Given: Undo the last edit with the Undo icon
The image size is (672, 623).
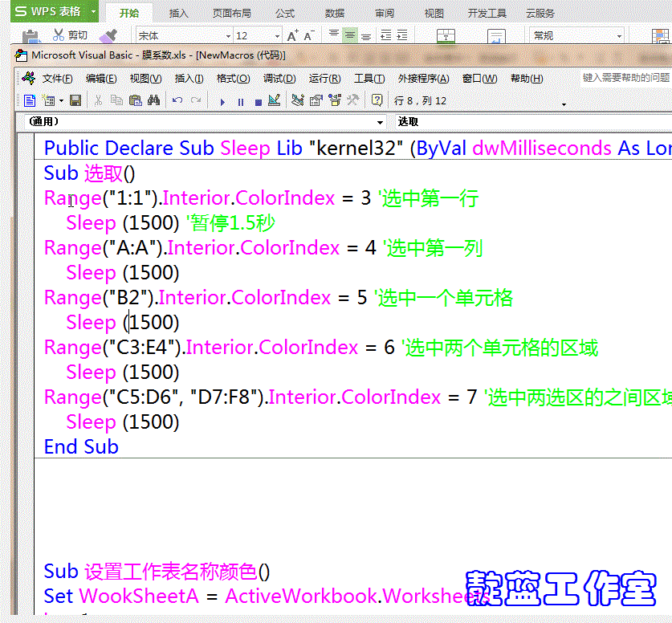Looking at the screenshot, I should coord(177,100).
